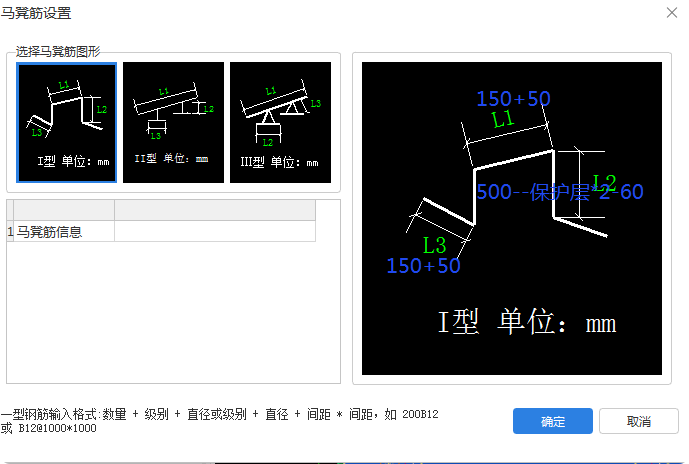The image size is (689, 464).
Task: Edit the L1 value 150+50 in preview
Action: (513, 98)
